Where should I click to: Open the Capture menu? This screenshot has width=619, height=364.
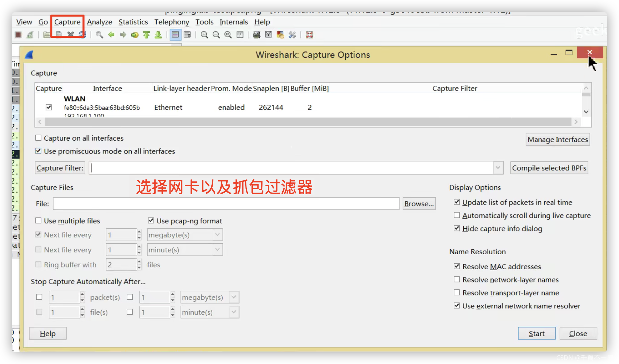(67, 22)
